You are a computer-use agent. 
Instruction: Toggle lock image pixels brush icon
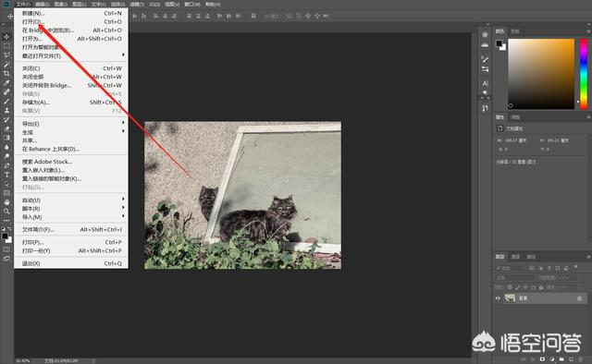pyautogui.click(x=518, y=287)
